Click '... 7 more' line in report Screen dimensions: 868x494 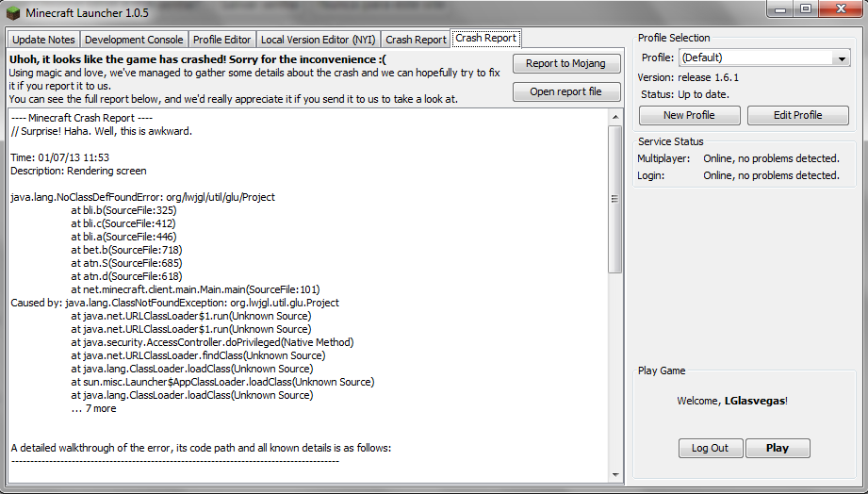[x=93, y=409]
